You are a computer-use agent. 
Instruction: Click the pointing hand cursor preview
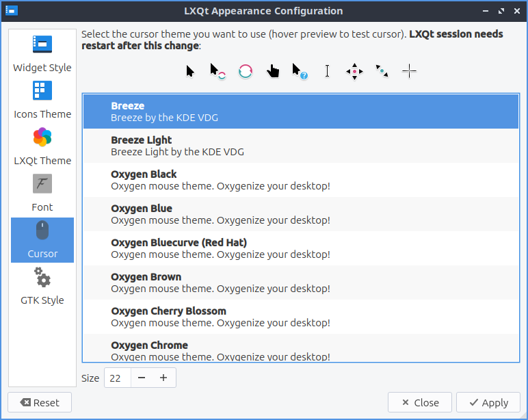pos(273,71)
